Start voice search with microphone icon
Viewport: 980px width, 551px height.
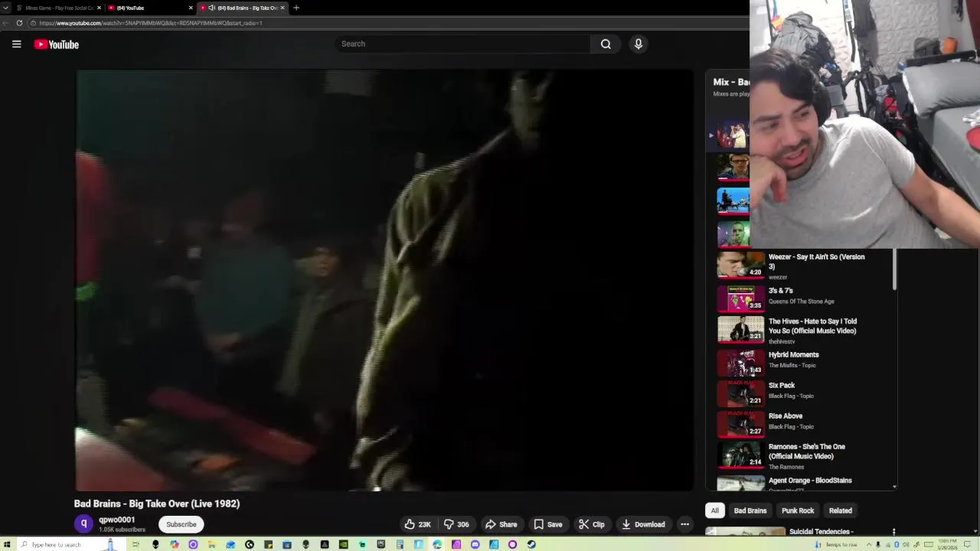(638, 44)
